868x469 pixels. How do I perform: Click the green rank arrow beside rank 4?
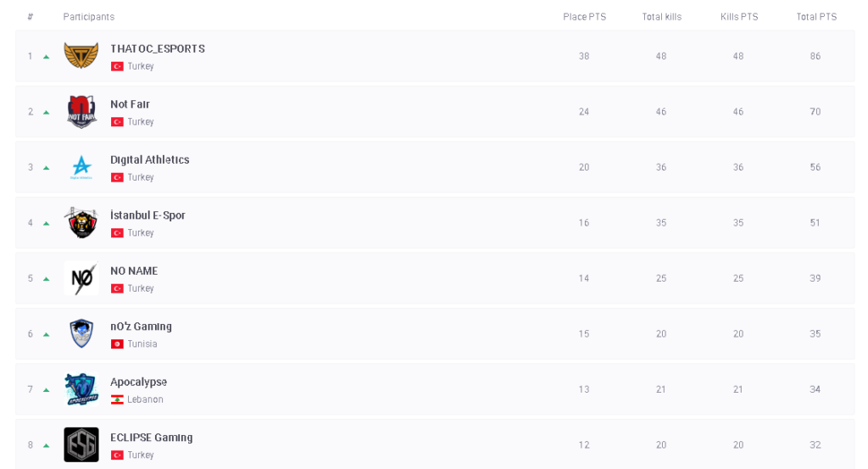pos(47,223)
